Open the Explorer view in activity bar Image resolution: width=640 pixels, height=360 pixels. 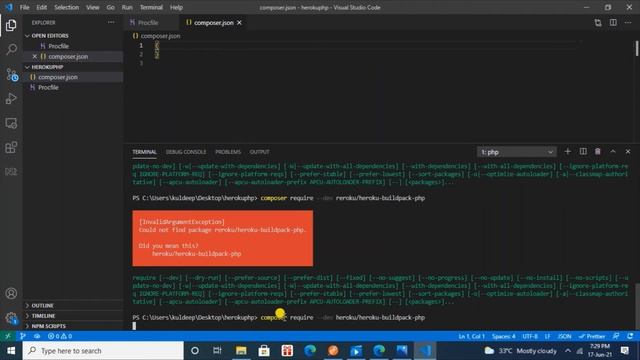click(11, 25)
